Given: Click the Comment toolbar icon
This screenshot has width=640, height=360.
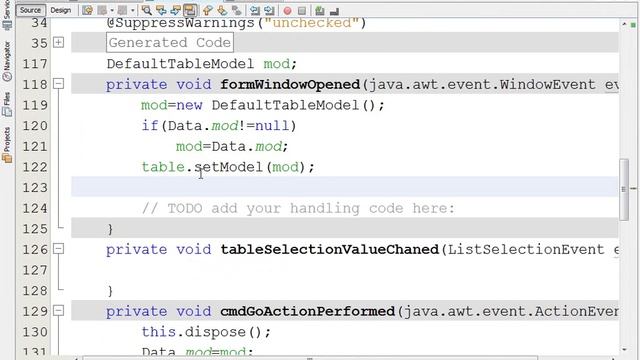Looking at the screenshot, I should pos(320,10).
